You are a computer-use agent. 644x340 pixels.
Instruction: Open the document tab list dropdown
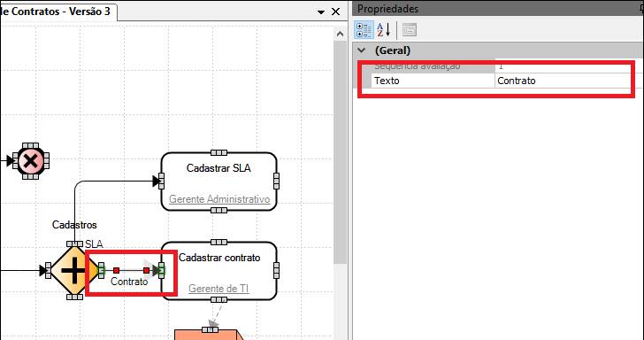click(x=321, y=12)
